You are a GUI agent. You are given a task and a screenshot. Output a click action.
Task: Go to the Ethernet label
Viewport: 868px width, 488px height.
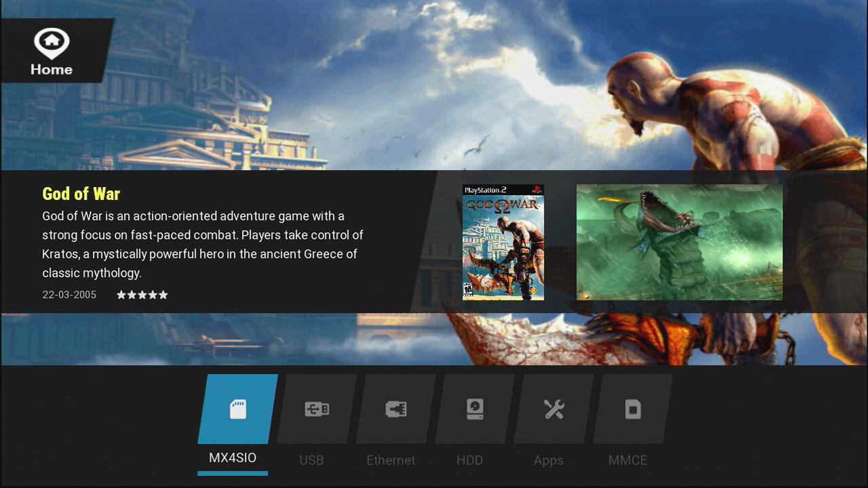coord(391,460)
